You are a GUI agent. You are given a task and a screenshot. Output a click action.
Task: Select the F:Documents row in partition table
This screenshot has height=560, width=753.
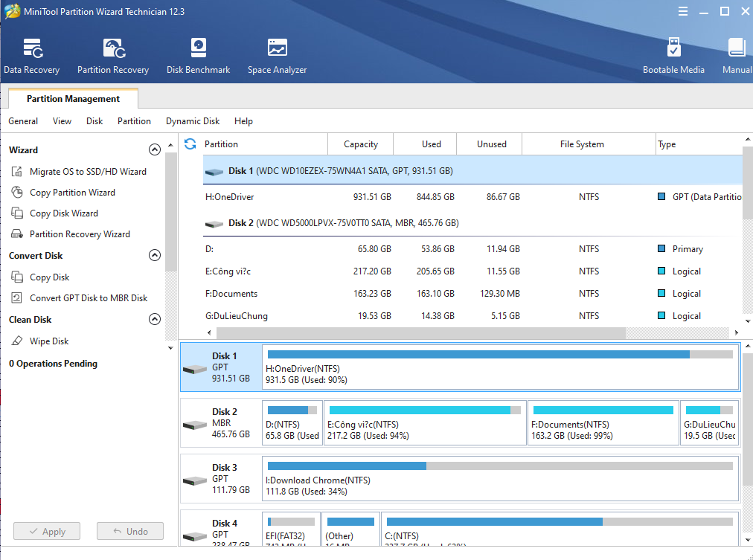point(472,293)
